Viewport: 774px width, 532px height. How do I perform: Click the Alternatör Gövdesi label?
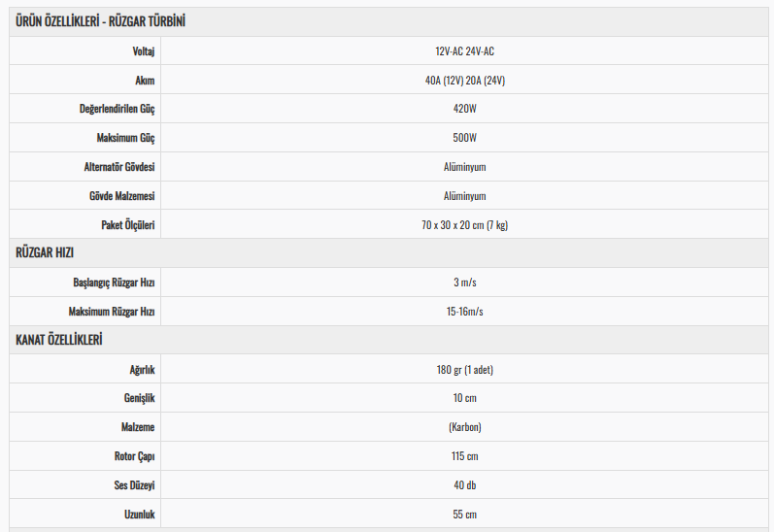point(118,167)
